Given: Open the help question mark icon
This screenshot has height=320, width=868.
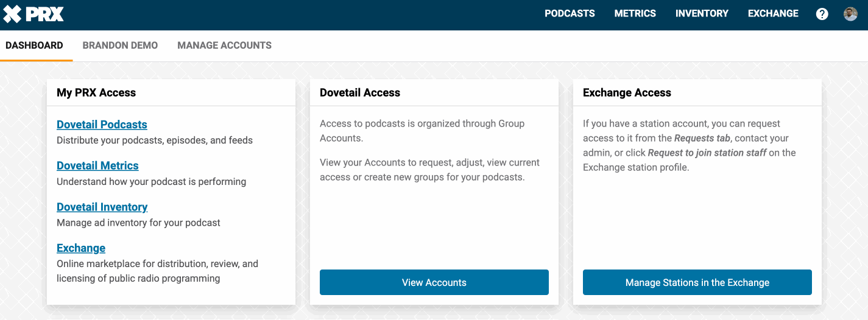Looking at the screenshot, I should coord(822,14).
